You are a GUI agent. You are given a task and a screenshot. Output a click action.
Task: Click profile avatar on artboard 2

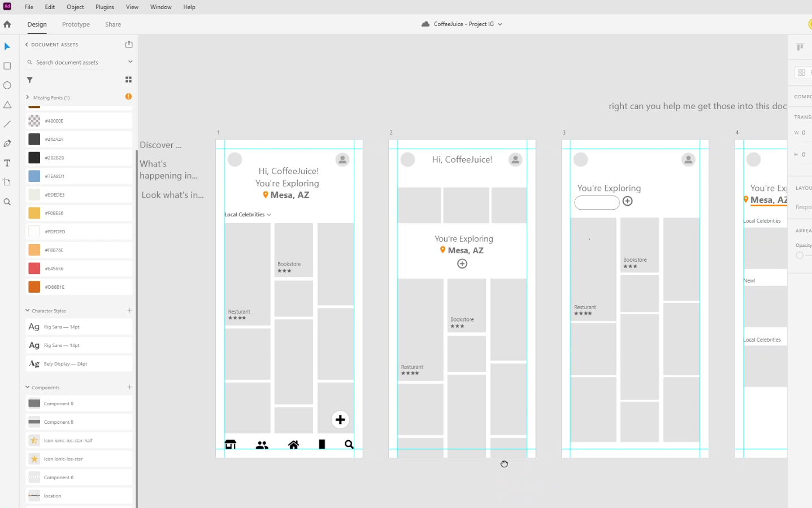515,160
